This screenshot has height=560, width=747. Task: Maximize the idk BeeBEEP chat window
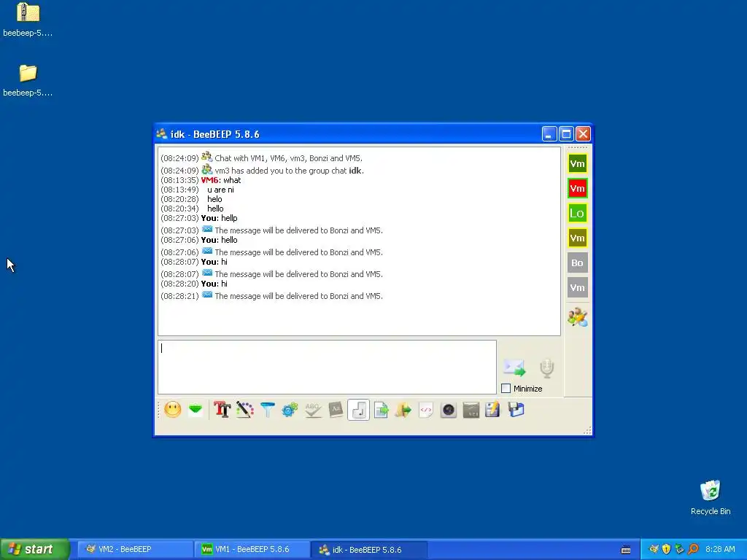pyautogui.click(x=566, y=134)
